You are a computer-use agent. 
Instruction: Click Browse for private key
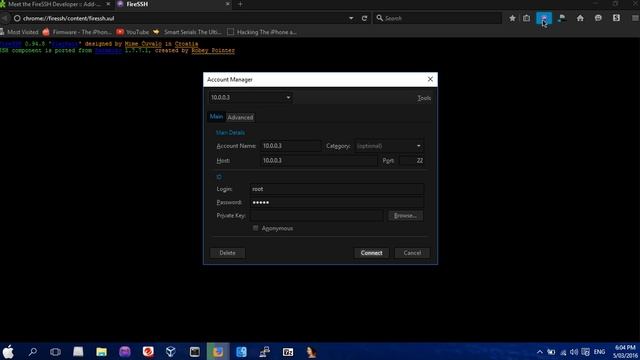[x=405, y=216]
